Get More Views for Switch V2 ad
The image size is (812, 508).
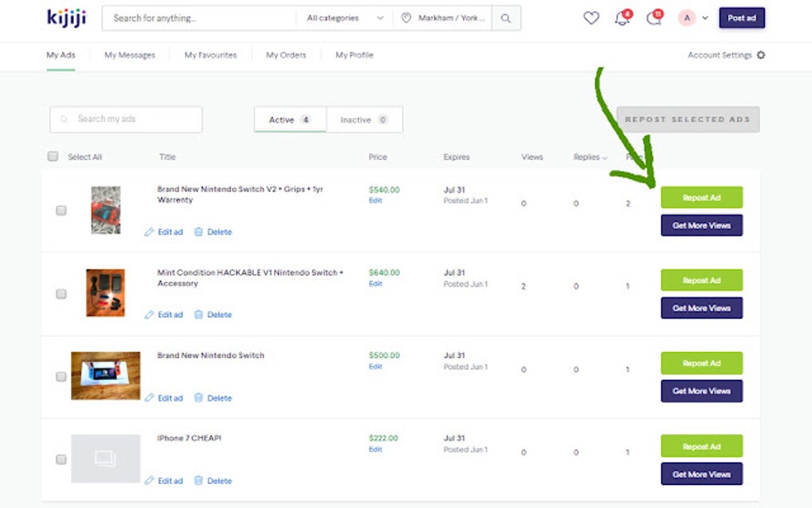701,225
